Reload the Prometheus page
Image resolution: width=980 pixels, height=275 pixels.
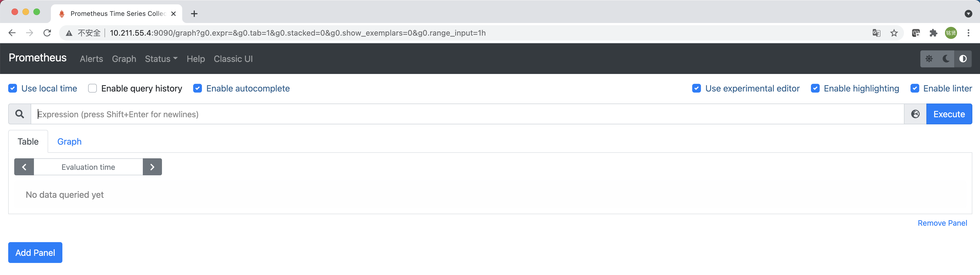(47, 33)
